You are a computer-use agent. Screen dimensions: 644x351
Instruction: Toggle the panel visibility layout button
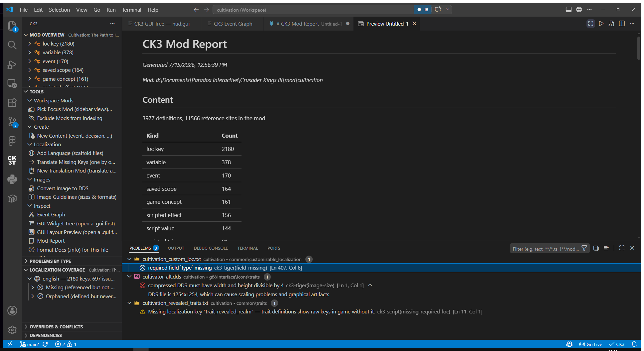click(x=568, y=10)
